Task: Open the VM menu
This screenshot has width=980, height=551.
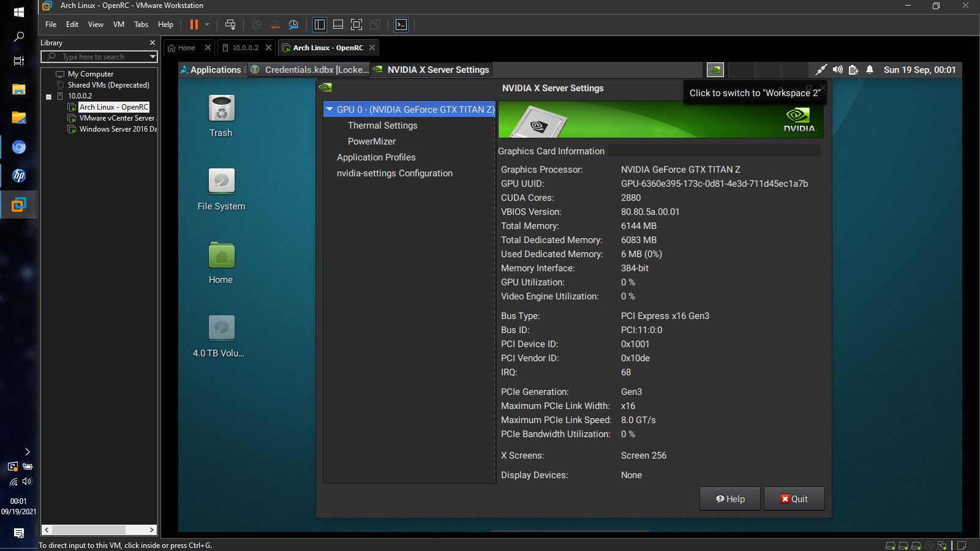Action: [x=119, y=24]
